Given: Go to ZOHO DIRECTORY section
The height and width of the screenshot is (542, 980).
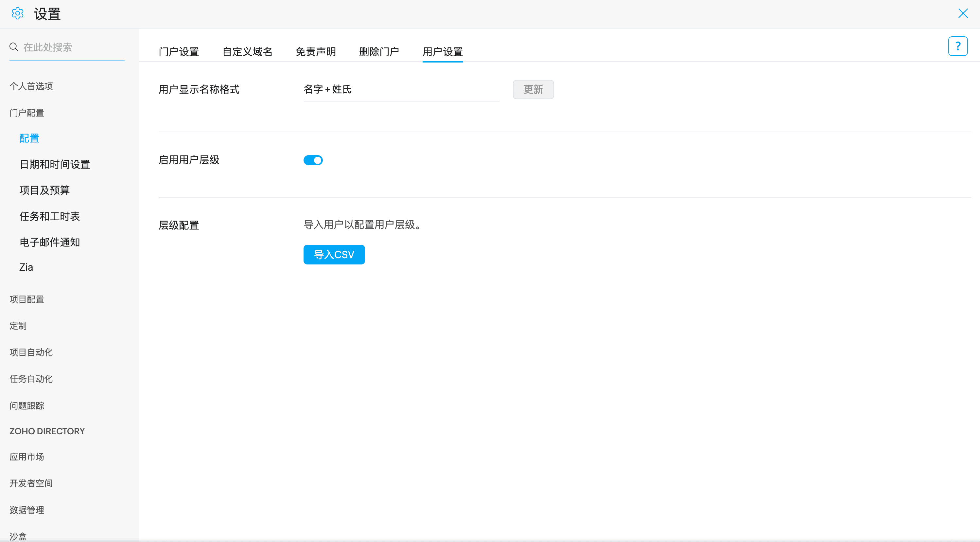Looking at the screenshot, I should point(47,431).
